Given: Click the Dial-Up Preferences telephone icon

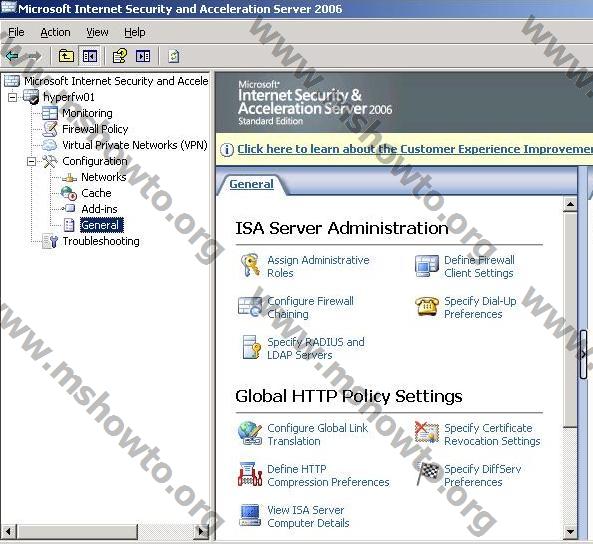Looking at the screenshot, I should [427, 306].
